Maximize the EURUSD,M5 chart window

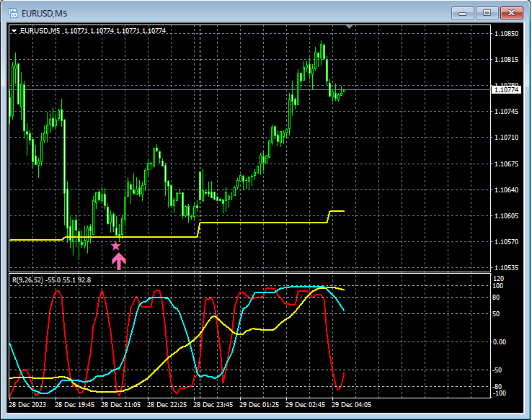click(x=487, y=13)
